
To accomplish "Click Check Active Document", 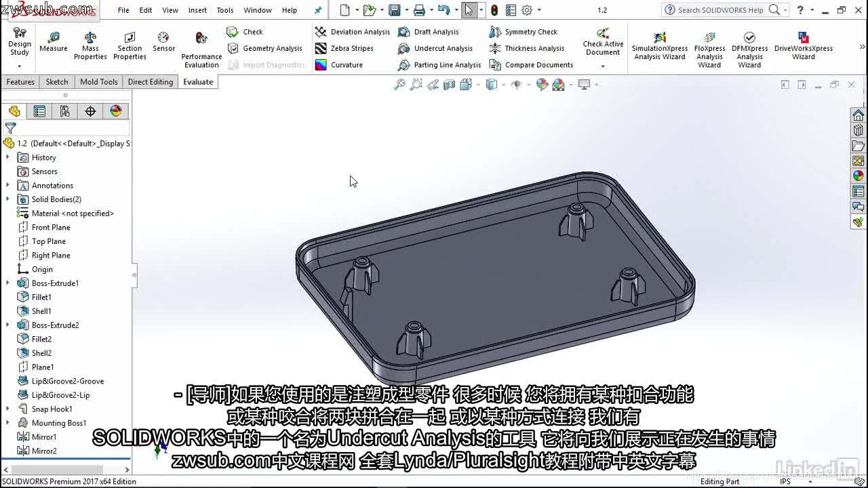I will [x=603, y=42].
